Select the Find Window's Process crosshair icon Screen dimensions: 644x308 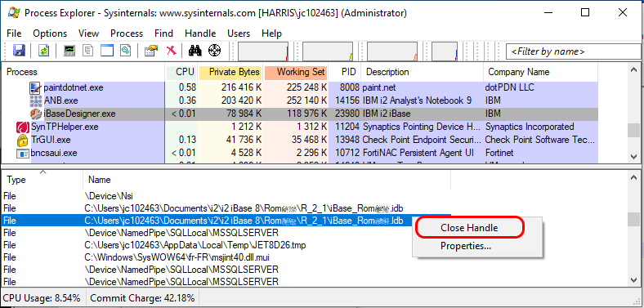click(x=214, y=51)
